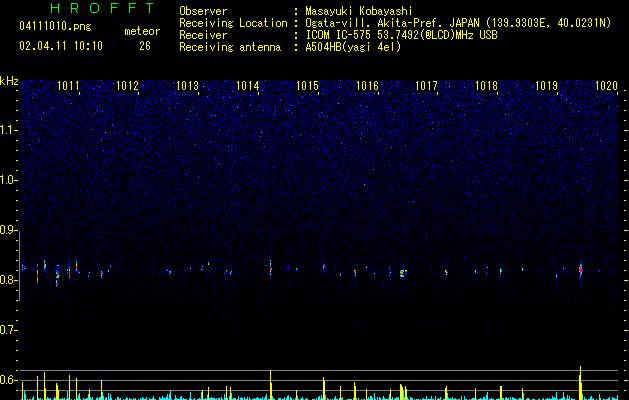Click the 1018 time marker

click(x=486, y=86)
